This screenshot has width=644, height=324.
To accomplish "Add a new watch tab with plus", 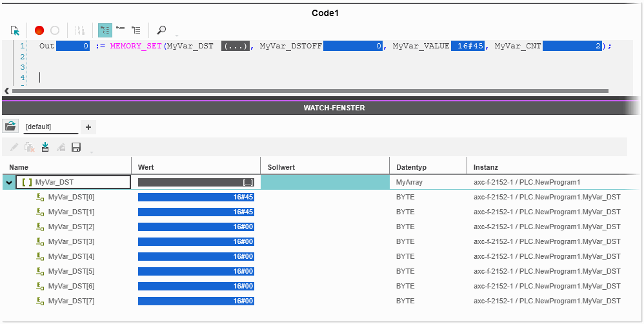I will pos(88,127).
